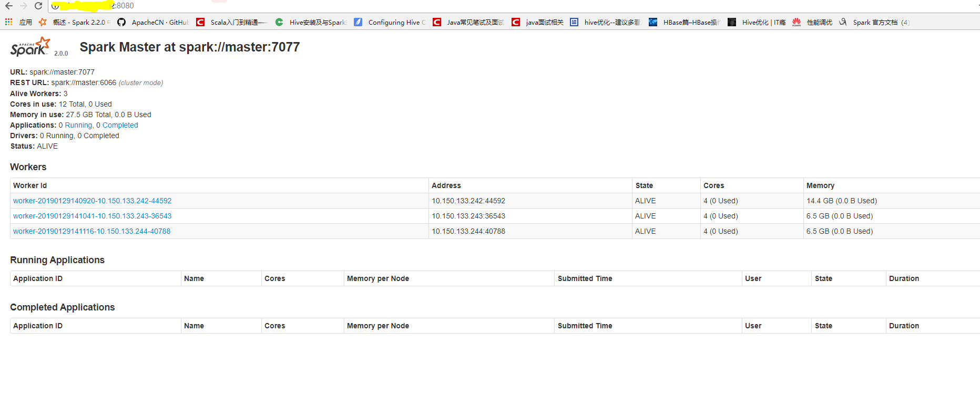Image resolution: width=980 pixels, height=395 pixels.
Task: Open the 性能调优 Huawei bookmark
Action: 812,22
